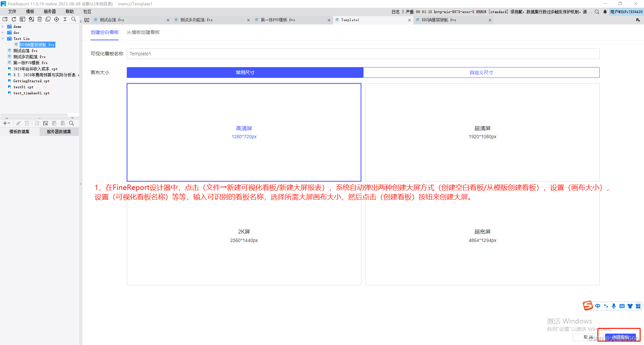Toggle Chinese input mode 中

tap(598, 306)
